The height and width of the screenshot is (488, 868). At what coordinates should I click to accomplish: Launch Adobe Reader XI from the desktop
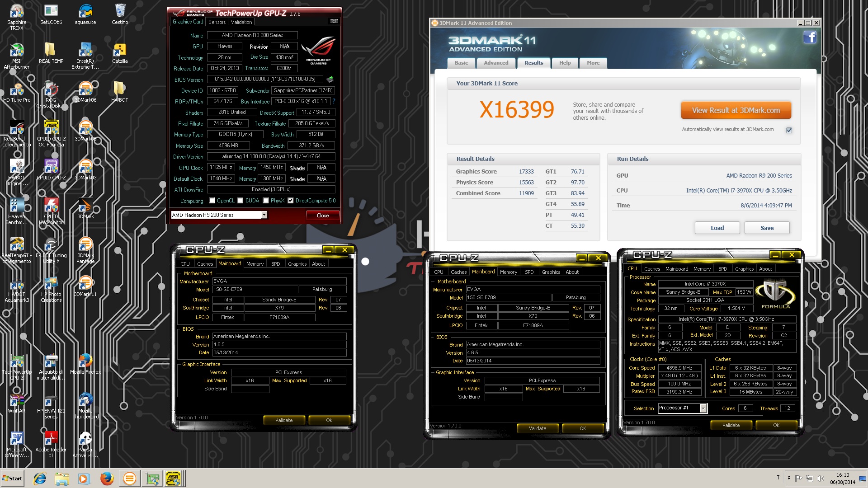pyautogui.click(x=51, y=445)
